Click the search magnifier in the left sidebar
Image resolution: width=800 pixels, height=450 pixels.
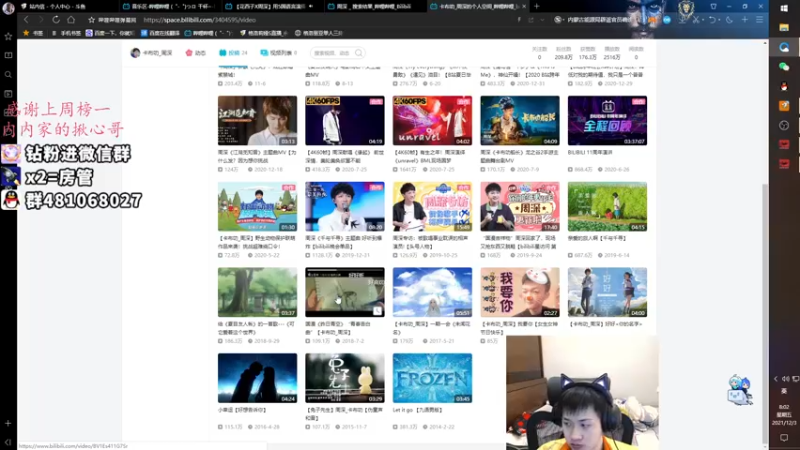[x=8, y=74]
